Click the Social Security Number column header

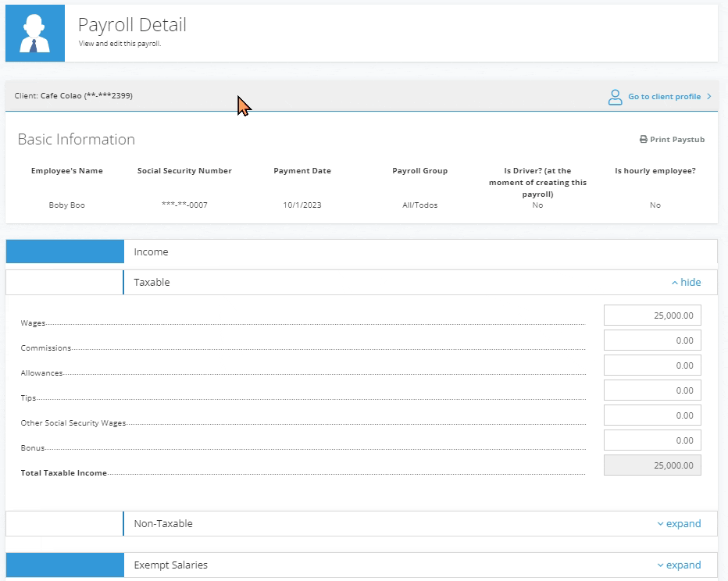(x=184, y=171)
